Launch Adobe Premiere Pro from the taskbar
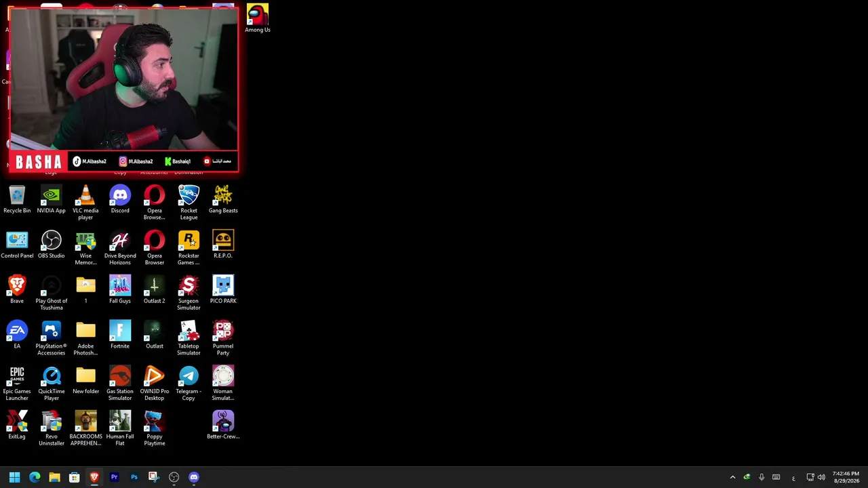This screenshot has height=488, width=868. coord(114,477)
